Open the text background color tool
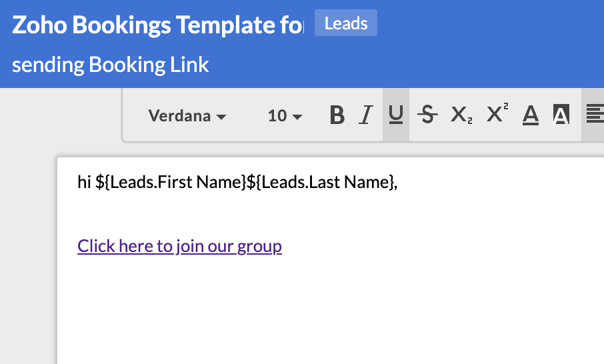This screenshot has height=364, width=604. point(561,115)
